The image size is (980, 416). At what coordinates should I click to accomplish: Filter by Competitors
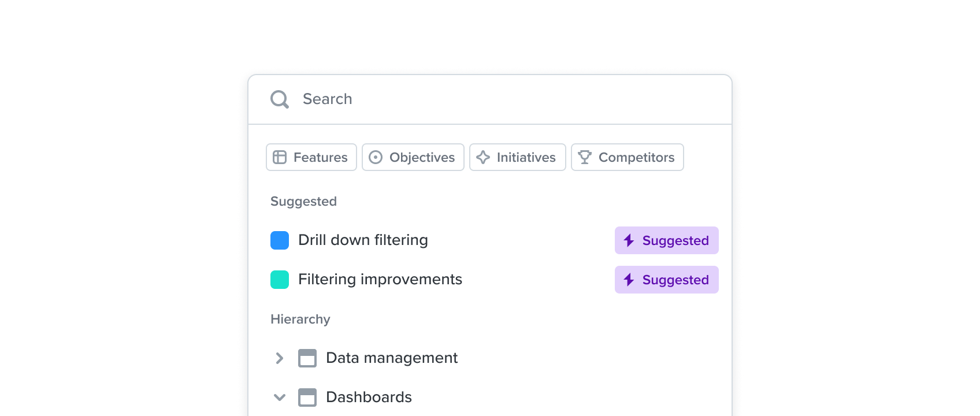tap(628, 157)
